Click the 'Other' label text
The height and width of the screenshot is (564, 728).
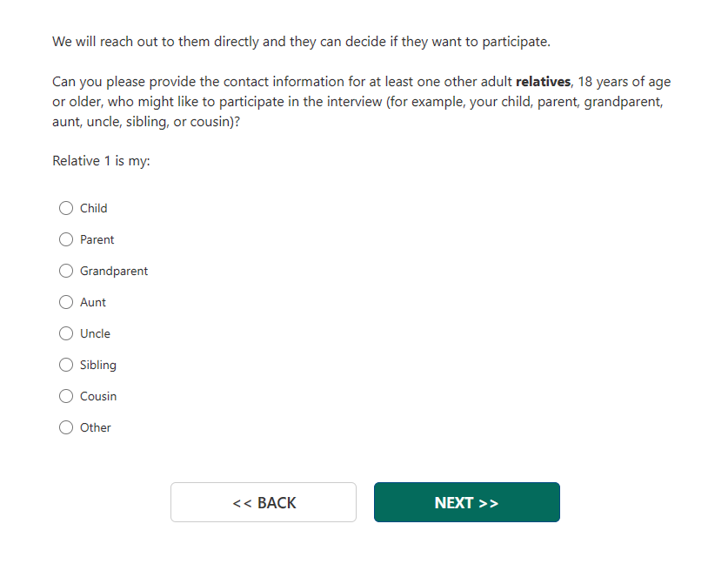(x=96, y=427)
